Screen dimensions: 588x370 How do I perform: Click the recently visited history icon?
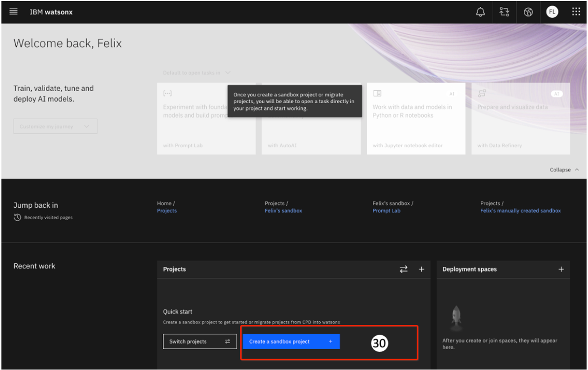click(x=18, y=218)
